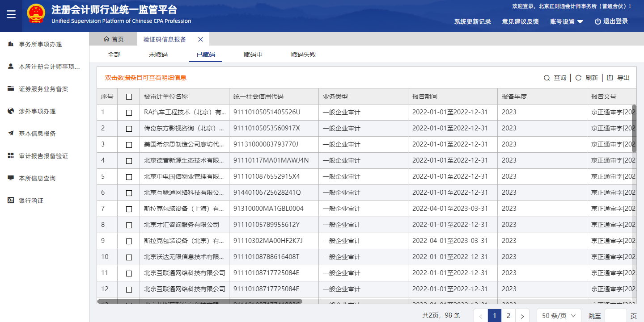The image size is (644, 322).
Task: Switch to the 未赋码 tab
Action: tap(158, 54)
